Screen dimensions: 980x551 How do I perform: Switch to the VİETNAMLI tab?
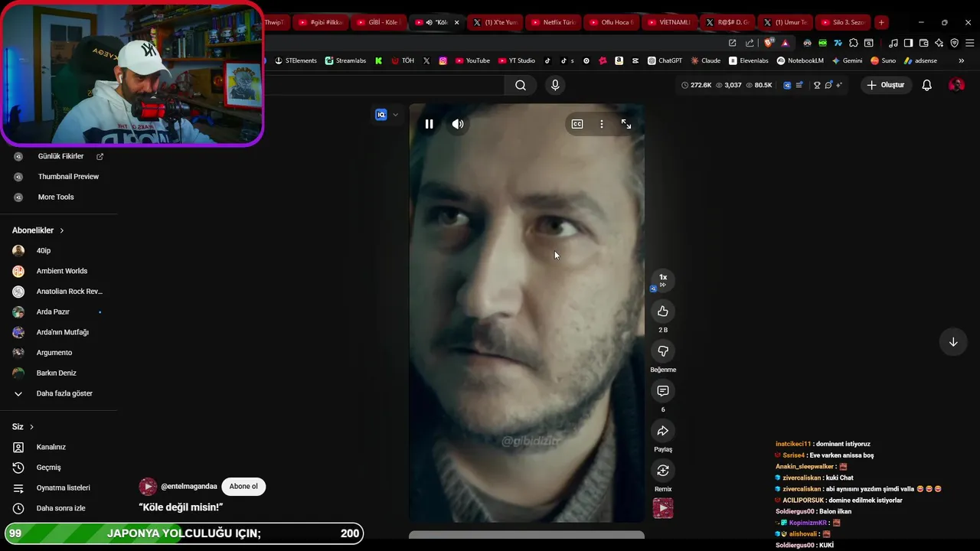coord(668,22)
